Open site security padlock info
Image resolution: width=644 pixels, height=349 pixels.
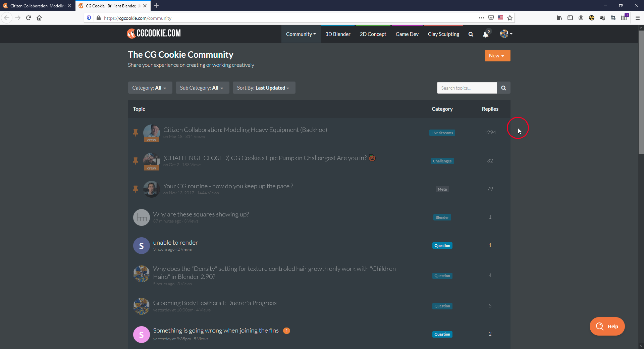point(98,18)
